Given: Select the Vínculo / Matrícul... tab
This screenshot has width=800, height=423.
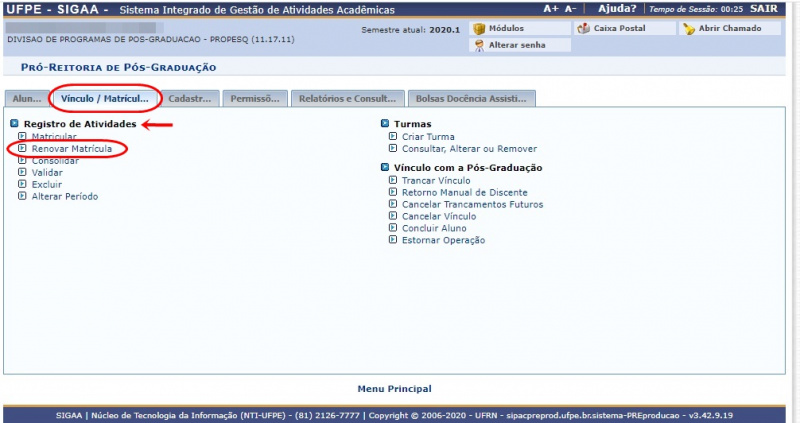Looking at the screenshot, I should tap(105, 99).
